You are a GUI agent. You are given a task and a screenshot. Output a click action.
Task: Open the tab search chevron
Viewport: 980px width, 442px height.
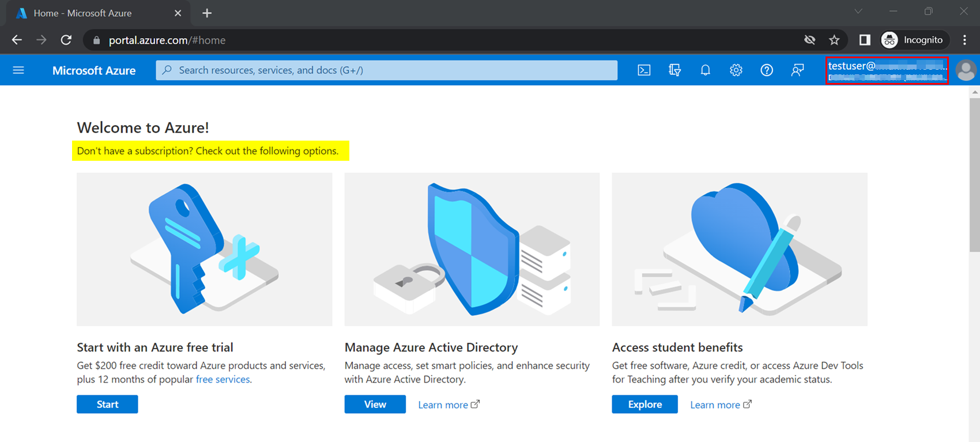(858, 12)
